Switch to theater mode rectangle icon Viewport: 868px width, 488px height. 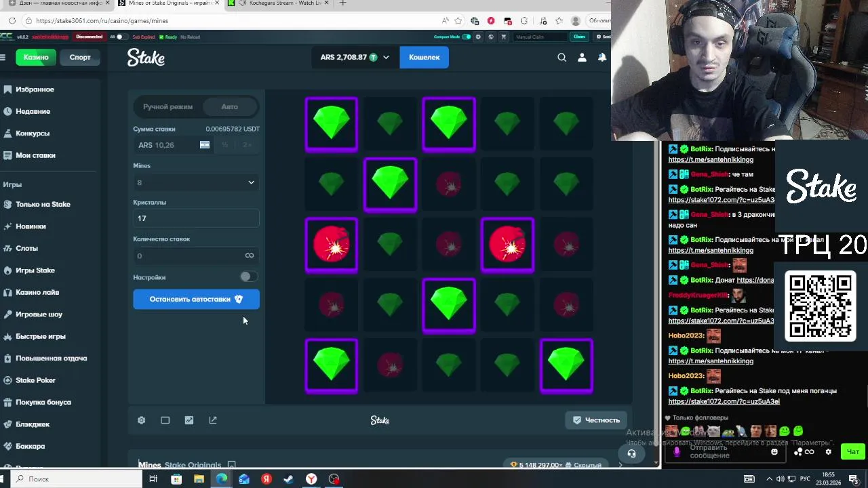tap(165, 420)
